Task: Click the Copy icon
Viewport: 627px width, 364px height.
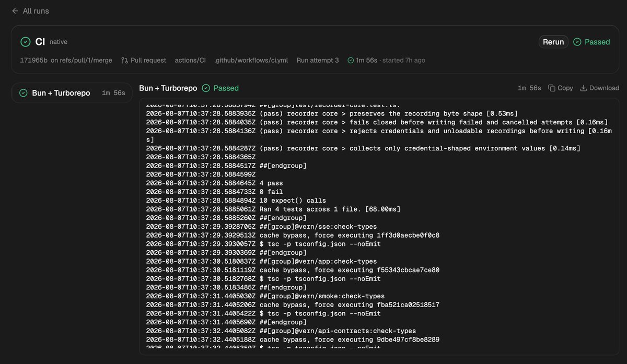Action: 552,88
